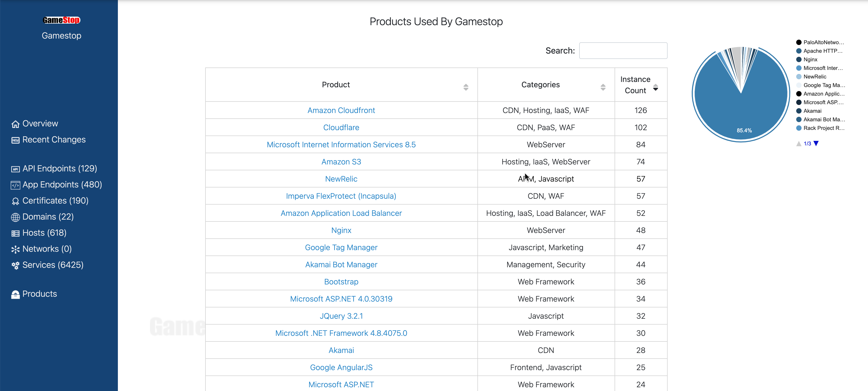Click the Services gears icon
This screenshot has height=391, width=868.
16,266
